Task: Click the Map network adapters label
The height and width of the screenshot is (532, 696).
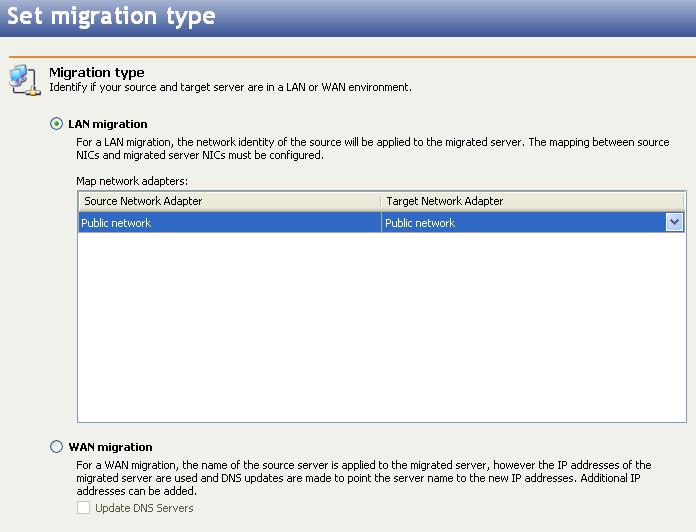Action: (x=132, y=181)
